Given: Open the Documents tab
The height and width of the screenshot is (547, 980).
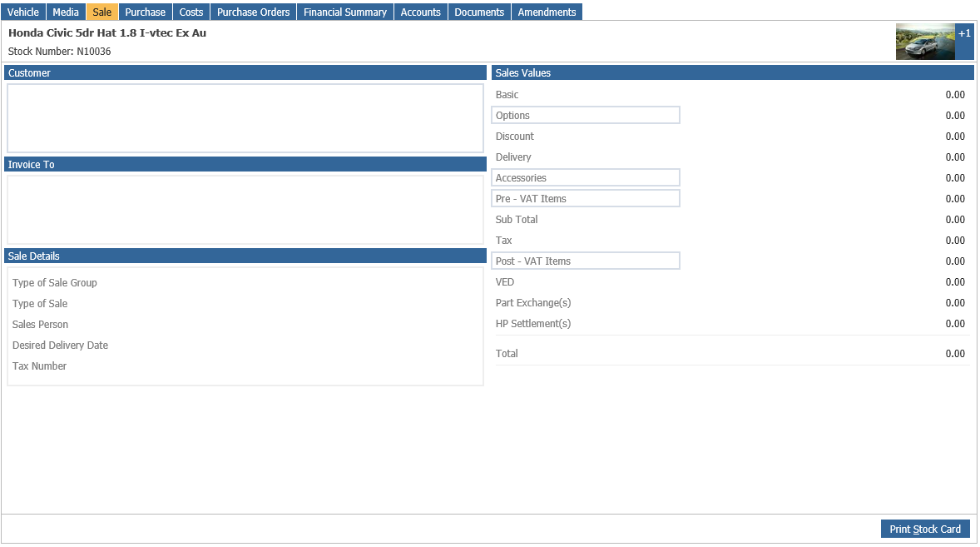Looking at the screenshot, I should 479,12.
